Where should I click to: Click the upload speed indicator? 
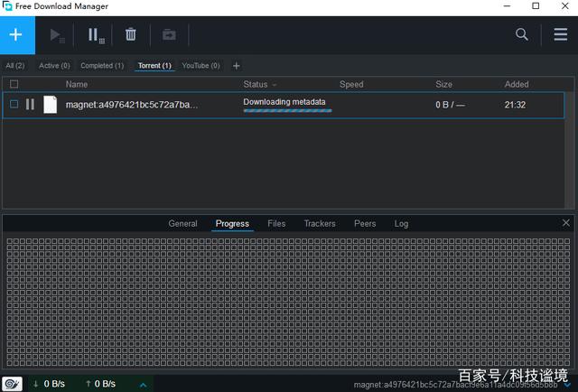coord(100,384)
